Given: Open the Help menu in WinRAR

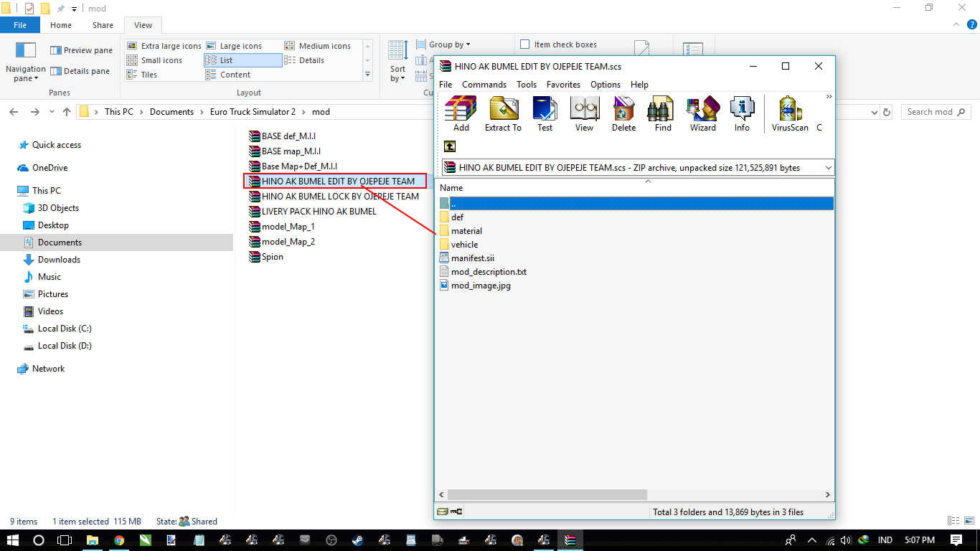Looking at the screenshot, I should [639, 84].
